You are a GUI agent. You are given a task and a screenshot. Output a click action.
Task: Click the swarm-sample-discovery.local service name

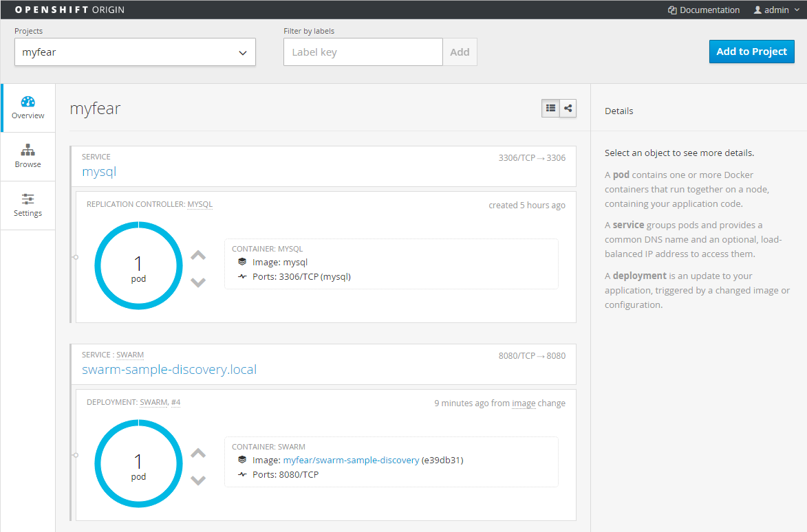169,369
